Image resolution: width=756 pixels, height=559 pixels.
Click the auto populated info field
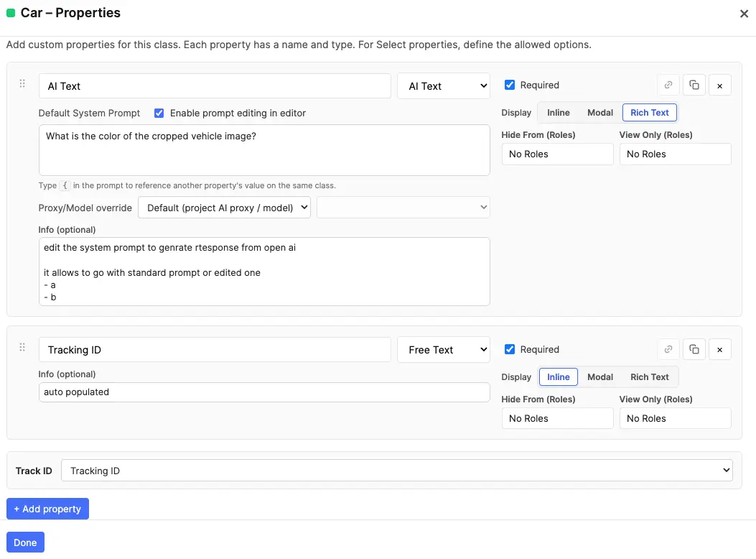[x=264, y=392]
